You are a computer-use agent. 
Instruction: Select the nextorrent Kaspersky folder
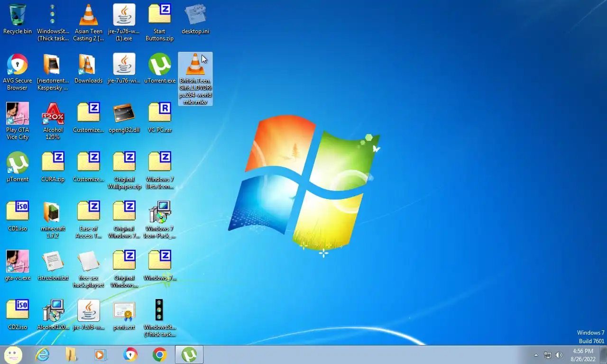click(53, 72)
